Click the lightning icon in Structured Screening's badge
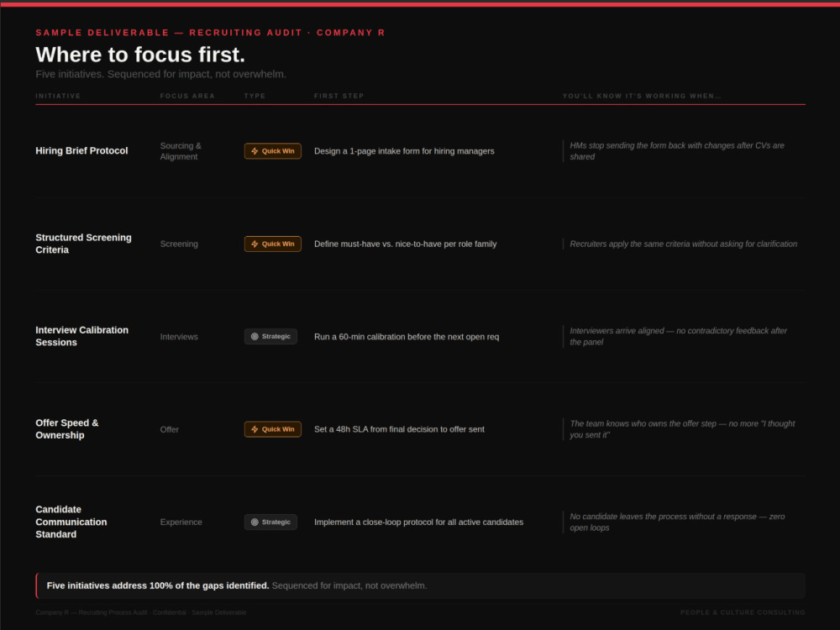 [255, 244]
